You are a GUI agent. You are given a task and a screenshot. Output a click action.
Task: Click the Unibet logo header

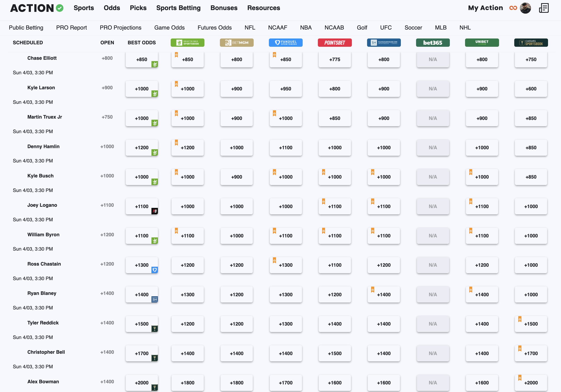pos(482,43)
